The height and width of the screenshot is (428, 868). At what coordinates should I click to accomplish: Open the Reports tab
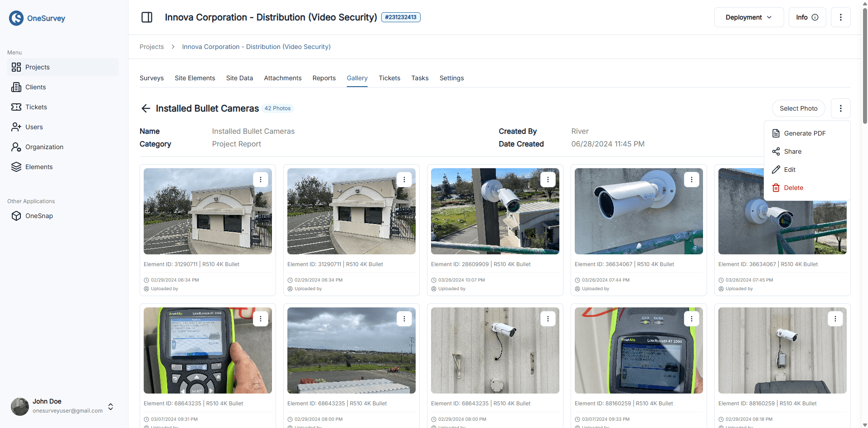coord(324,78)
